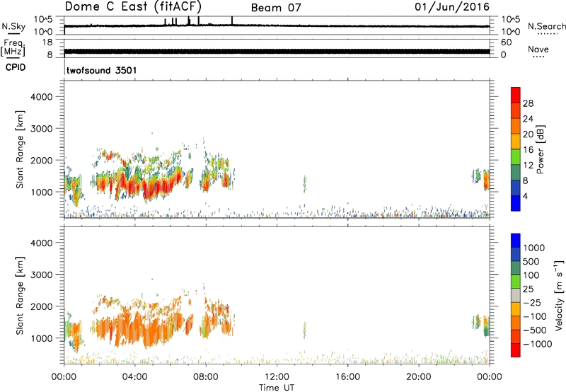The width and height of the screenshot is (566, 392).
Task: Pick the red top segment of Power colorbar
Action: 516,95
